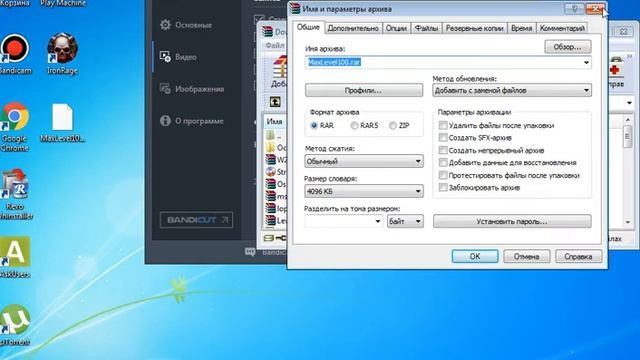The height and width of the screenshot is (360, 640).
Task: Click WinRAR scrollbar down arrow
Action: [628, 222]
